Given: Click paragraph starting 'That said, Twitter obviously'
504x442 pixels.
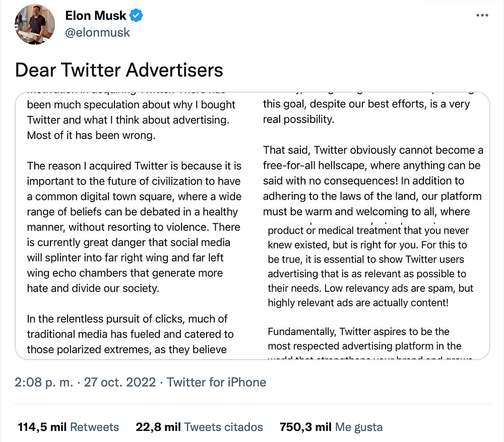Looking at the screenshot, I should (373, 180).
